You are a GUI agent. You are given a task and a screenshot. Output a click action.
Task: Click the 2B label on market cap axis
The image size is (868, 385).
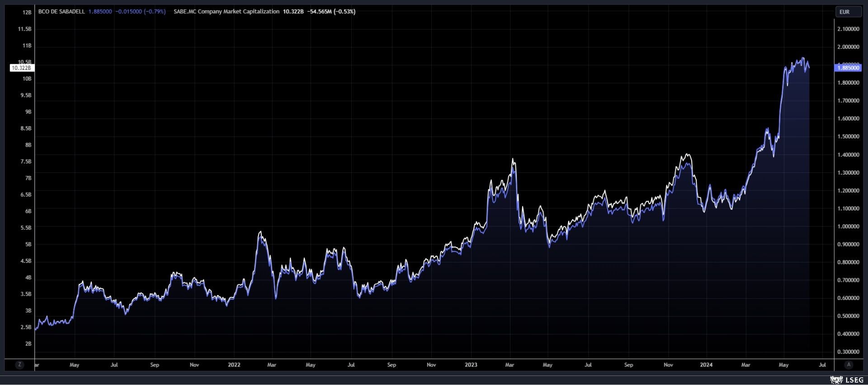(28, 344)
